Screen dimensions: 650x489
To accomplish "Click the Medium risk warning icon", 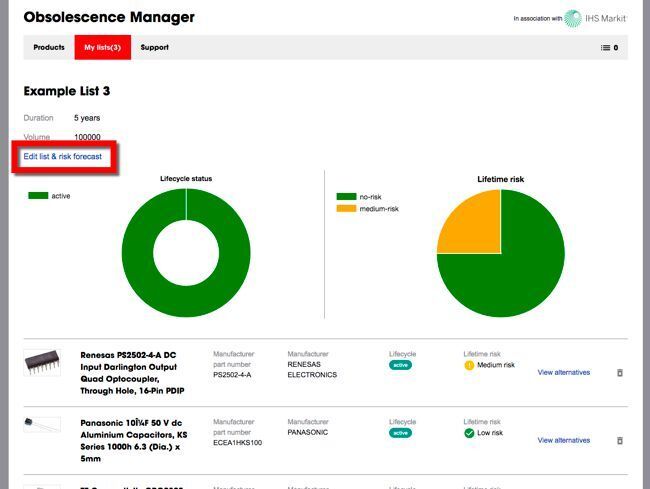I will (x=469, y=365).
